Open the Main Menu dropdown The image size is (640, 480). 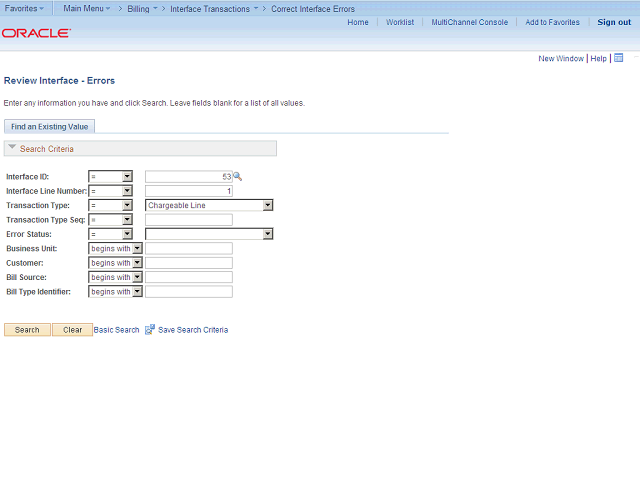click(x=87, y=8)
